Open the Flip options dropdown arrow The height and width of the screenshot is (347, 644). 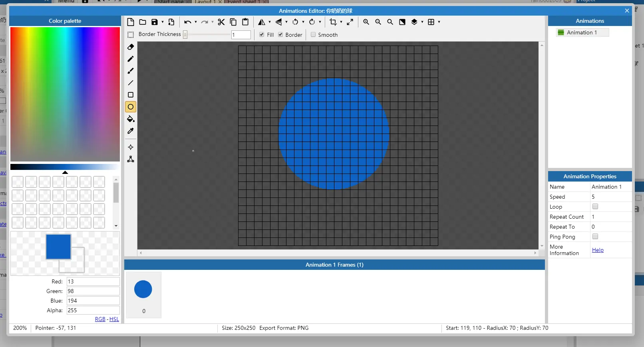pos(286,22)
